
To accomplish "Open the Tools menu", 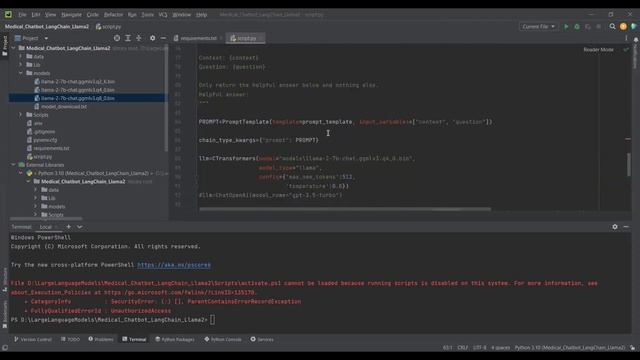I will point(147,15).
